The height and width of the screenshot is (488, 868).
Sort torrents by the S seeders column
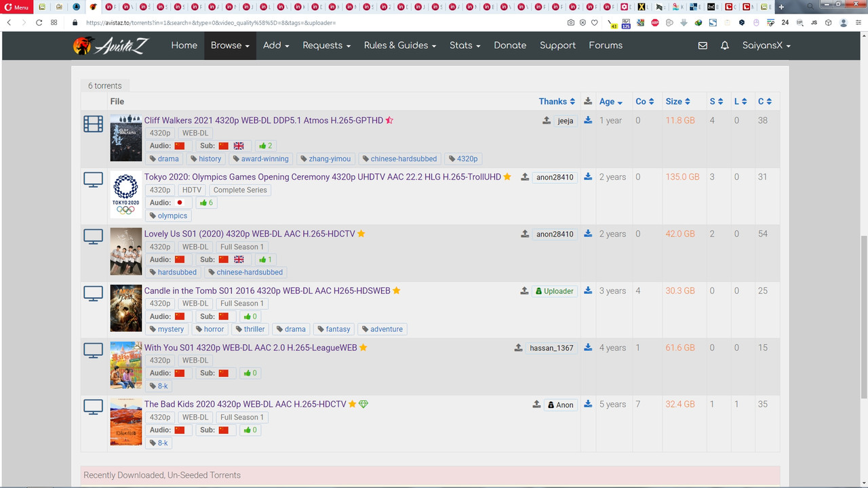(x=717, y=102)
